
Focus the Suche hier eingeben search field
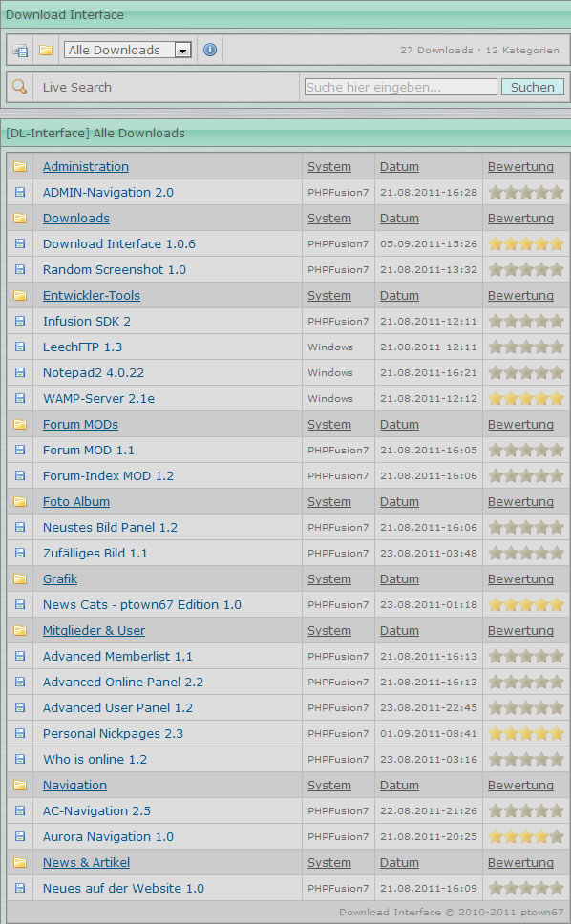pos(401,87)
